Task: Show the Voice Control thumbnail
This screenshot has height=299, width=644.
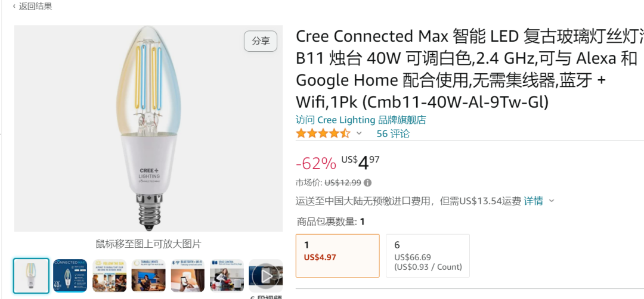Action: click(227, 275)
